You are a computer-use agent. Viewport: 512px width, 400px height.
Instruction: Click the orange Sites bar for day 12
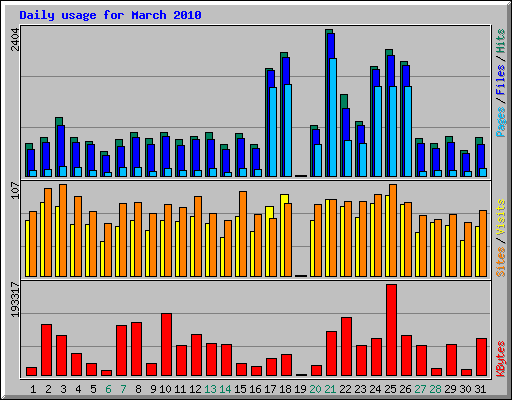(x=198, y=236)
